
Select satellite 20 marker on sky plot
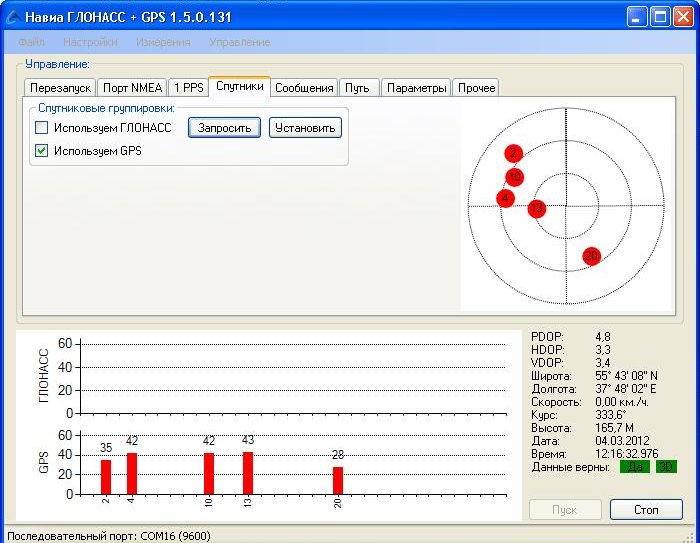click(x=592, y=256)
